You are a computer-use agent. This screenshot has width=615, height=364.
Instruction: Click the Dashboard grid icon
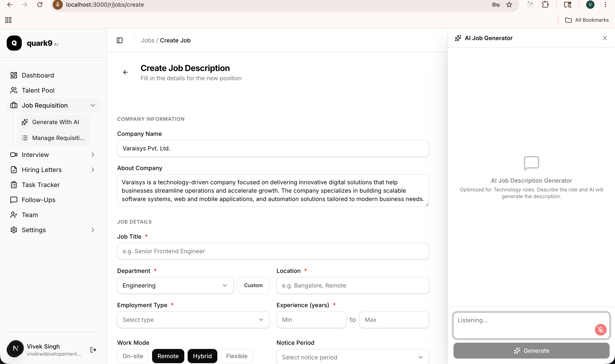(x=14, y=75)
